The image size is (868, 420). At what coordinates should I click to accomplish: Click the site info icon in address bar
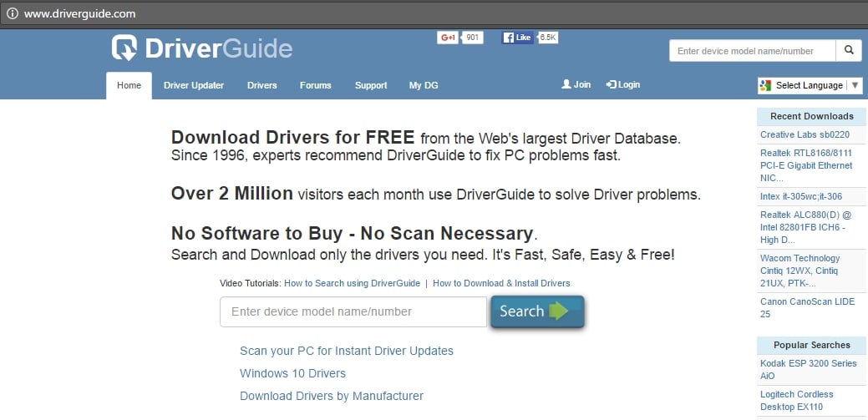click(13, 14)
